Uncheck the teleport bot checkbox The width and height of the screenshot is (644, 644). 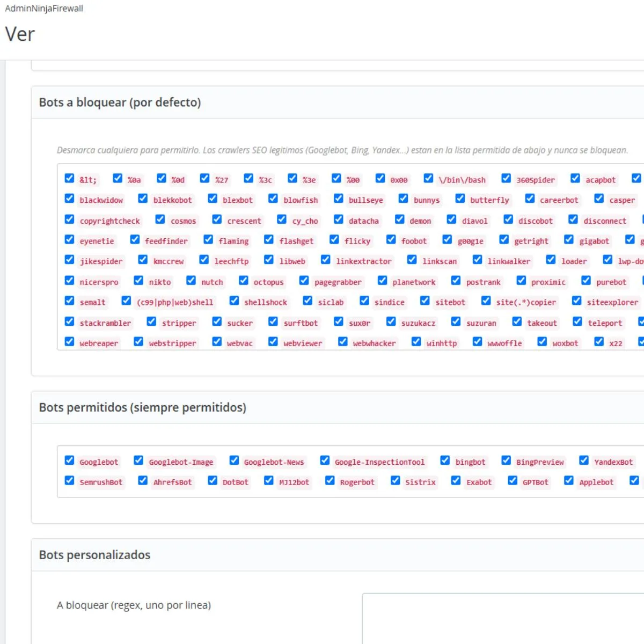coord(577,321)
